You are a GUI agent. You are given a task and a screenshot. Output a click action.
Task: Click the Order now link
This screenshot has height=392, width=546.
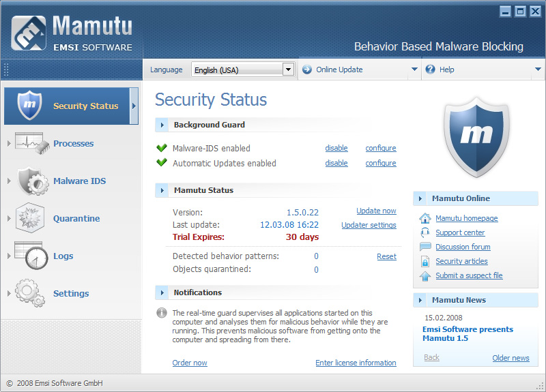pyautogui.click(x=190, y=363)
